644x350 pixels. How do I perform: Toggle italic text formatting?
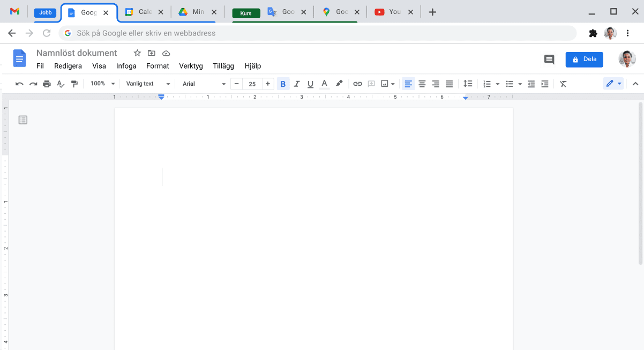pyautogui.click(x=297, y=84)
